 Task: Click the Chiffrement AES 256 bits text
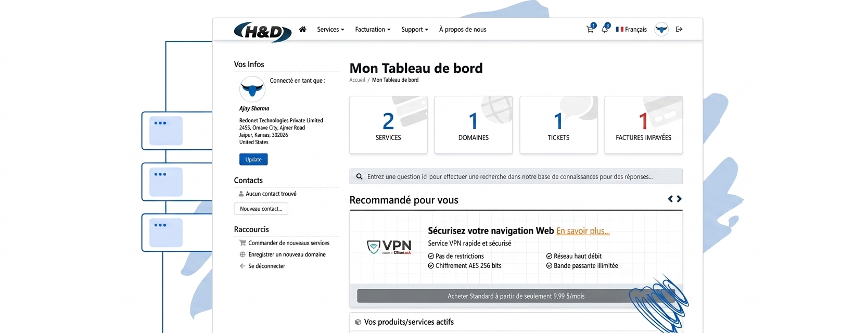coord(468,265)
